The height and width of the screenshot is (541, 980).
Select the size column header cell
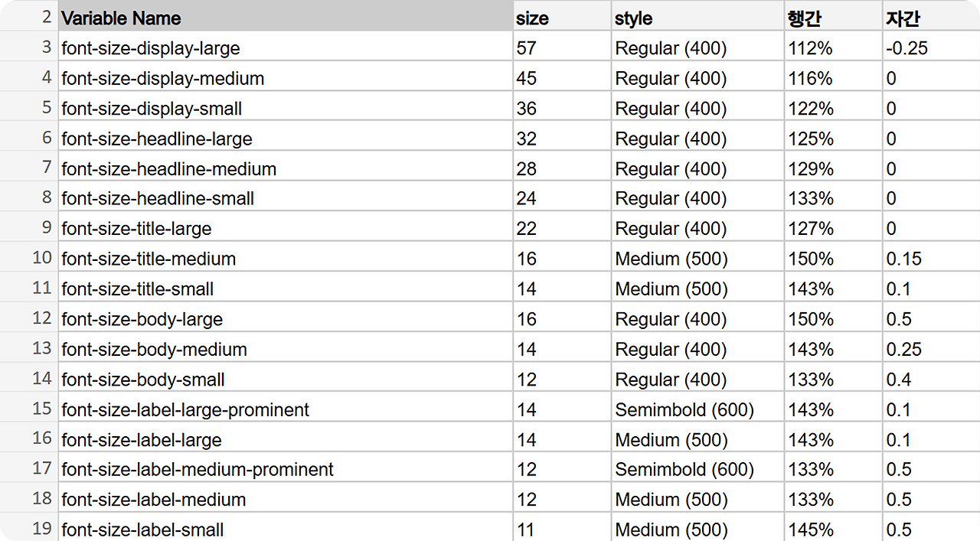pyautogui.click(x=563, y=16)
